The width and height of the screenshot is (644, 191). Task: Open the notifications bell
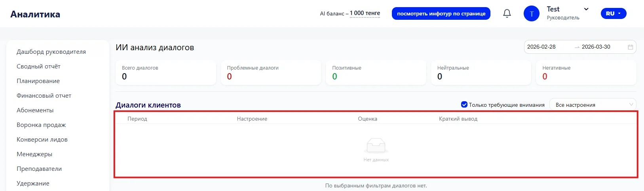pyautogui.click(x=507, y=13)
